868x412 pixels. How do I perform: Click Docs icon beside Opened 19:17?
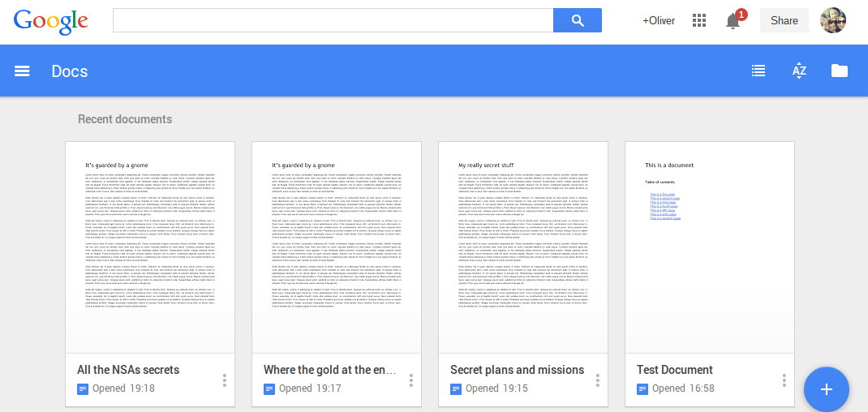[x=269, y=388]
